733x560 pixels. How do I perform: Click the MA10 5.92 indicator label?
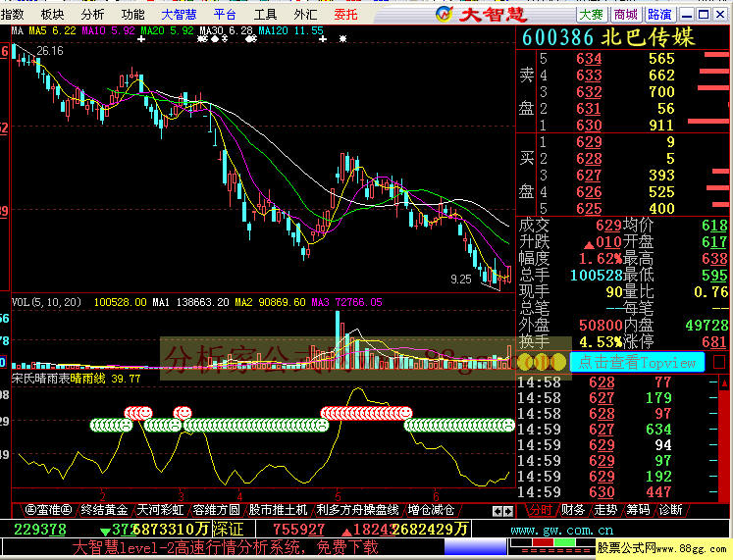click(108, 30)
